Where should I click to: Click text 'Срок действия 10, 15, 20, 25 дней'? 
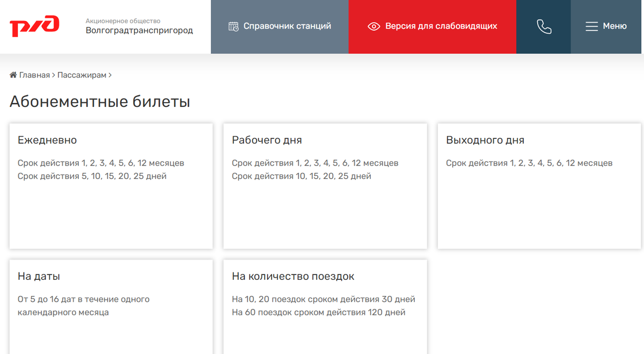(302, 176)
